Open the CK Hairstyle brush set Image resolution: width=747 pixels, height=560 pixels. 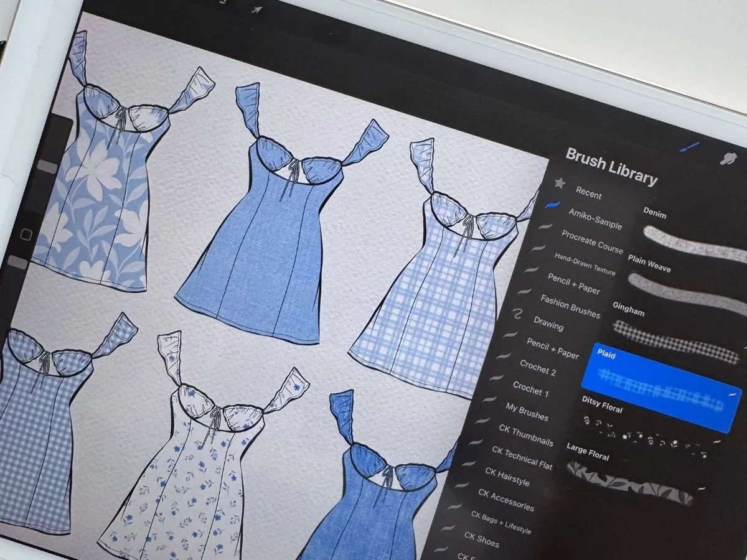[x=507, y=477]
